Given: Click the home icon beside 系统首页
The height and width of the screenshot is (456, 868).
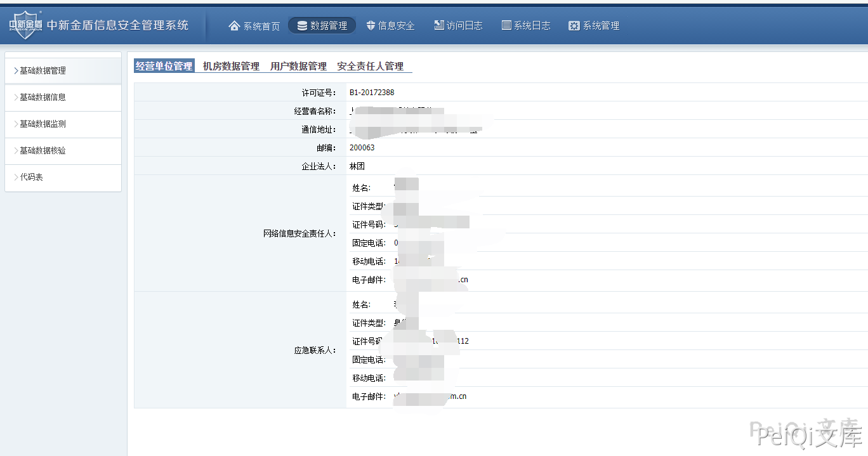Looking at the screenshot, I should tap(235, 26).
